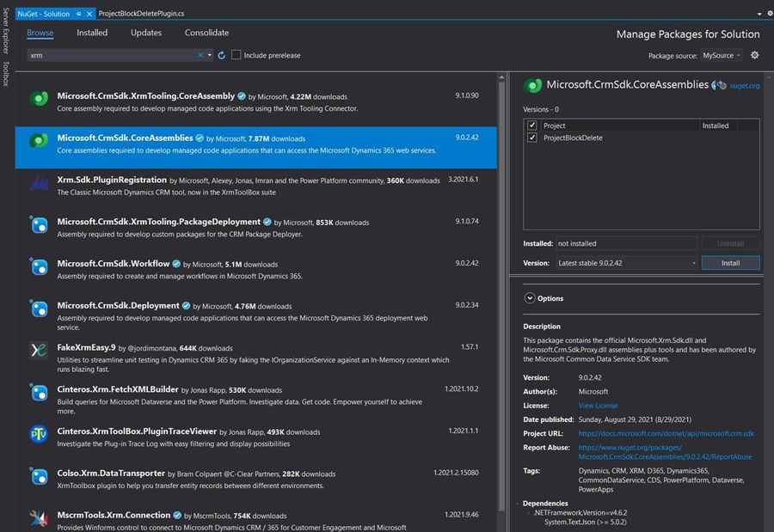Open the Package source MySource dropdown
The width and height of the screenshot is (774, 532).
(722, 55)
